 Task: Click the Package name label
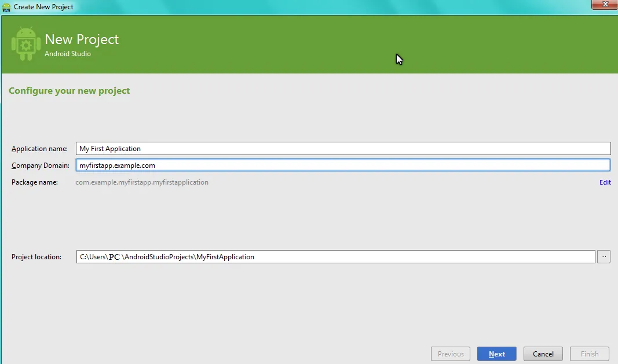pos(35,182)
